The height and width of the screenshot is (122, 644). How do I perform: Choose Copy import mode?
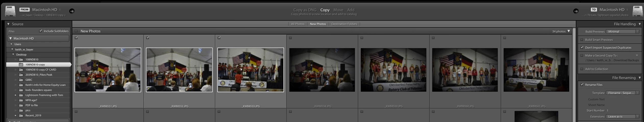pos(325,10)
